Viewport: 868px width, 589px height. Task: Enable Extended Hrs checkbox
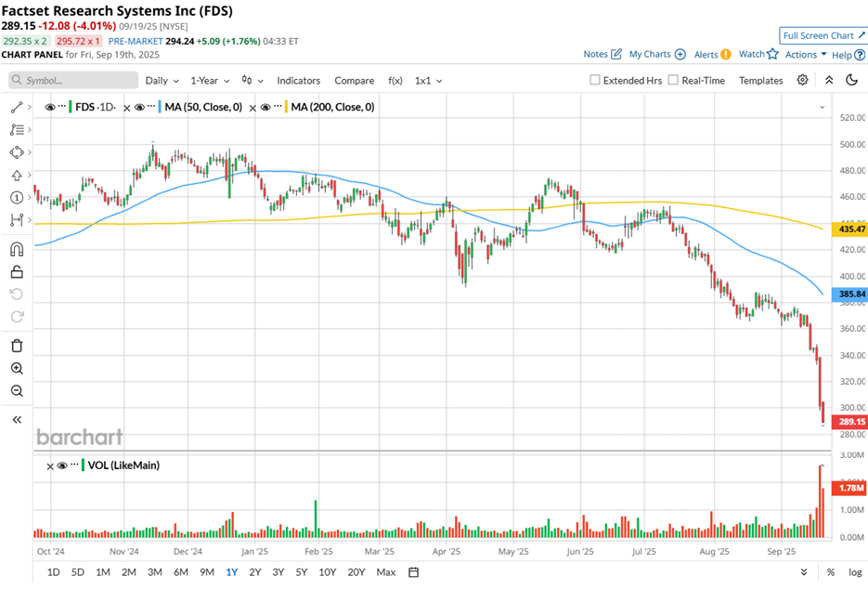tap(595, 80)
